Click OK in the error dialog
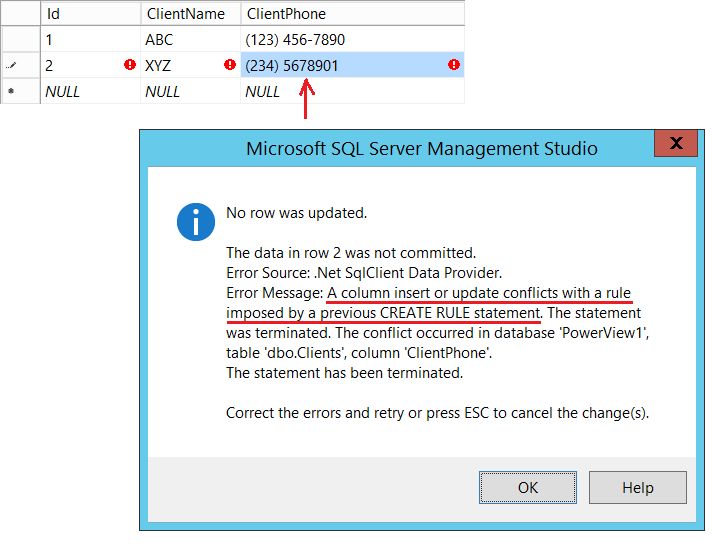Image resolution: width=722 pixels, height=548 pixels. pos(528,487)
